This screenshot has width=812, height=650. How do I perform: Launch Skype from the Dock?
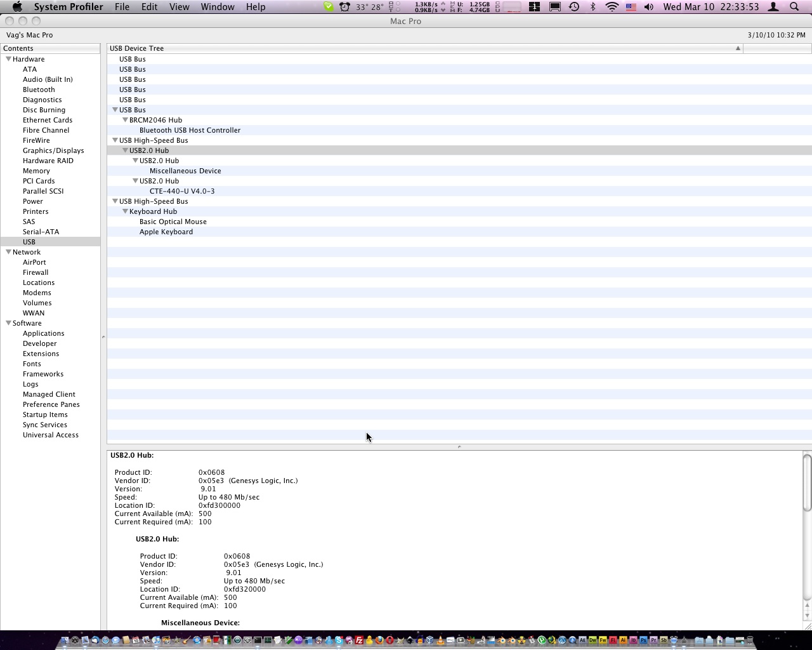tap(339, 640)
